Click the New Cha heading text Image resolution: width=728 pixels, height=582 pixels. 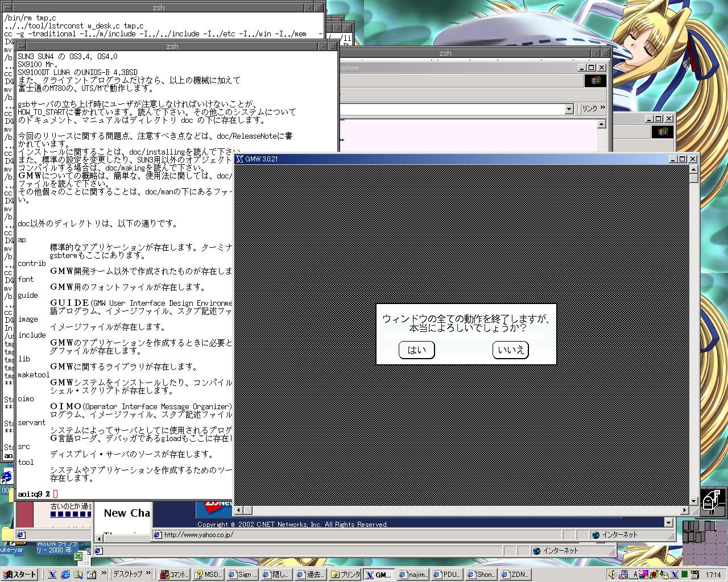(127, 513)
